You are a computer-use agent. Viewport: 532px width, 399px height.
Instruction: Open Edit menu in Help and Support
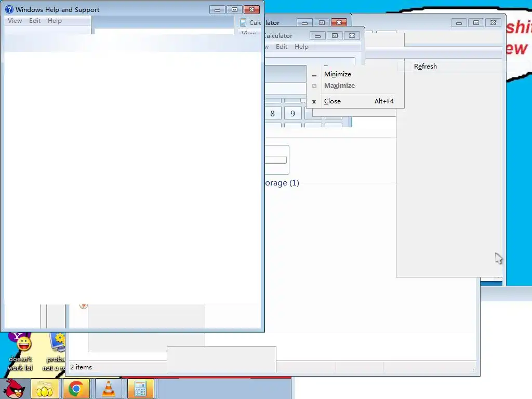[35, 21]
